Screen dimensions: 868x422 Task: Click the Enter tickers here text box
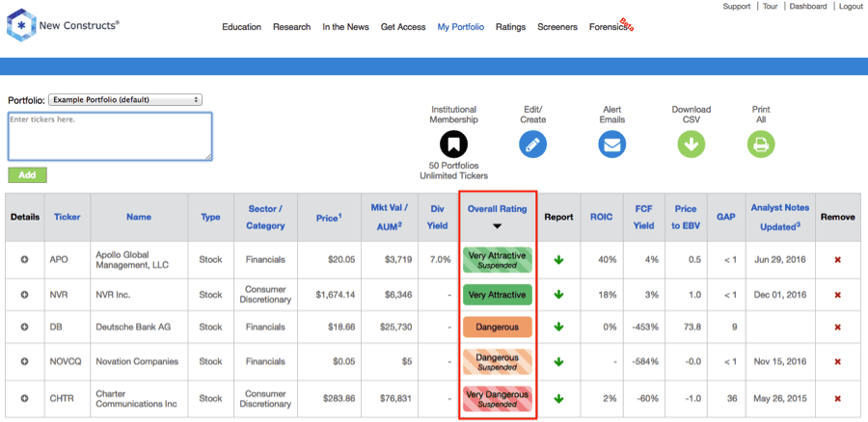coord(110,137)
